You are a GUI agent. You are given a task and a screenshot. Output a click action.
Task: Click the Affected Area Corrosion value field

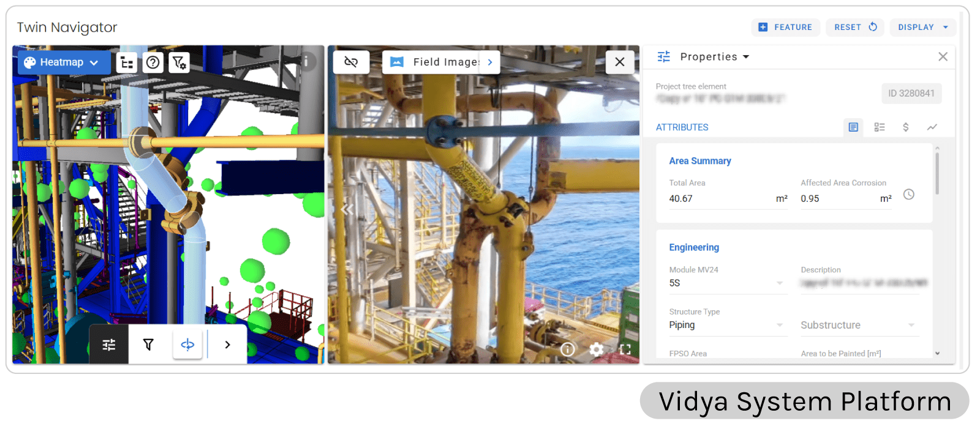click(x=846, y=199)
